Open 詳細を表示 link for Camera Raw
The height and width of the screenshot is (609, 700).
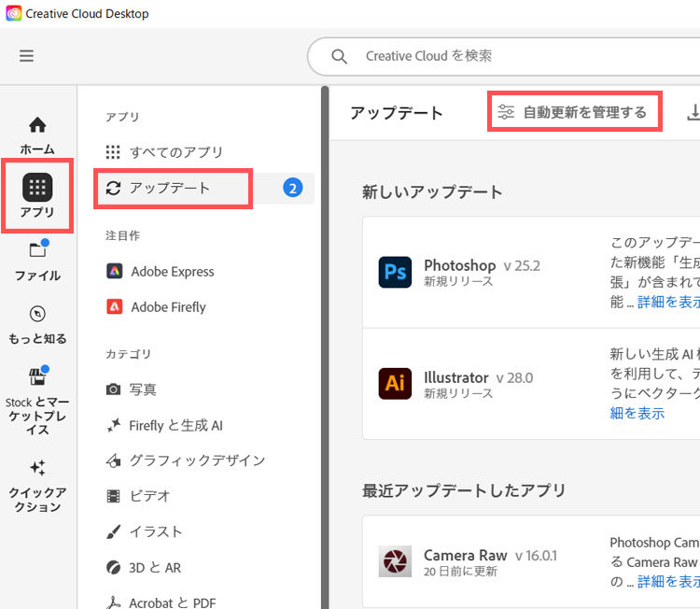tap(669, 581)
